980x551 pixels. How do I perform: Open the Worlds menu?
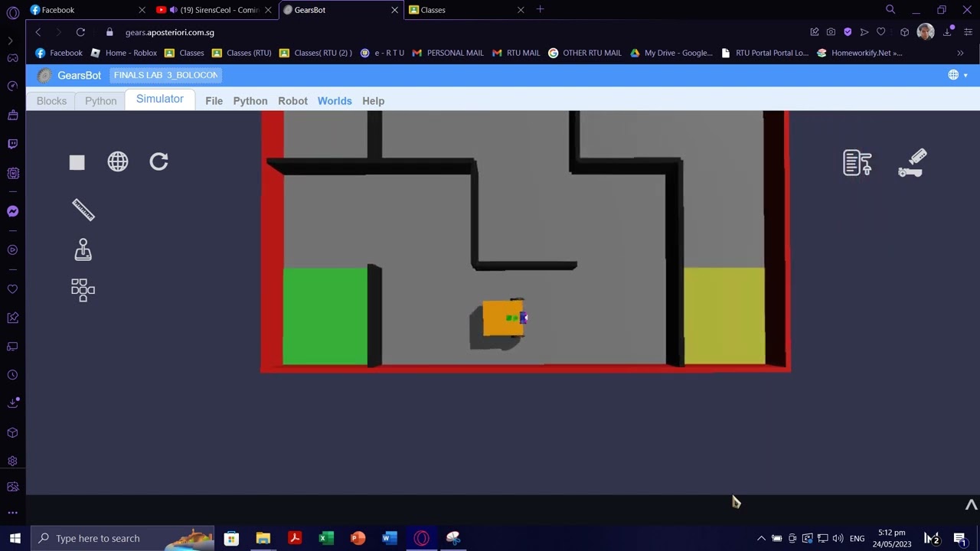point(335,101)
